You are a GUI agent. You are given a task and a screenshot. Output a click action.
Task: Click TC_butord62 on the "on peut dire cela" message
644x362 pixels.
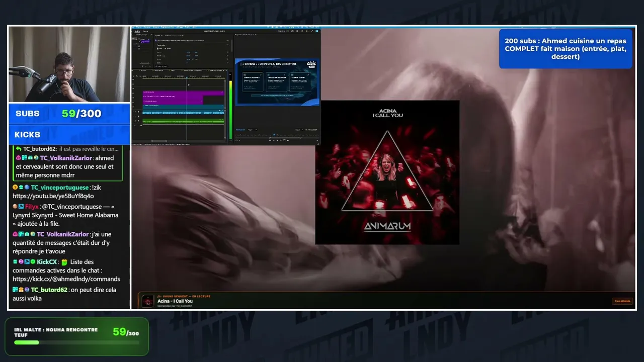[x=49, y=290]
